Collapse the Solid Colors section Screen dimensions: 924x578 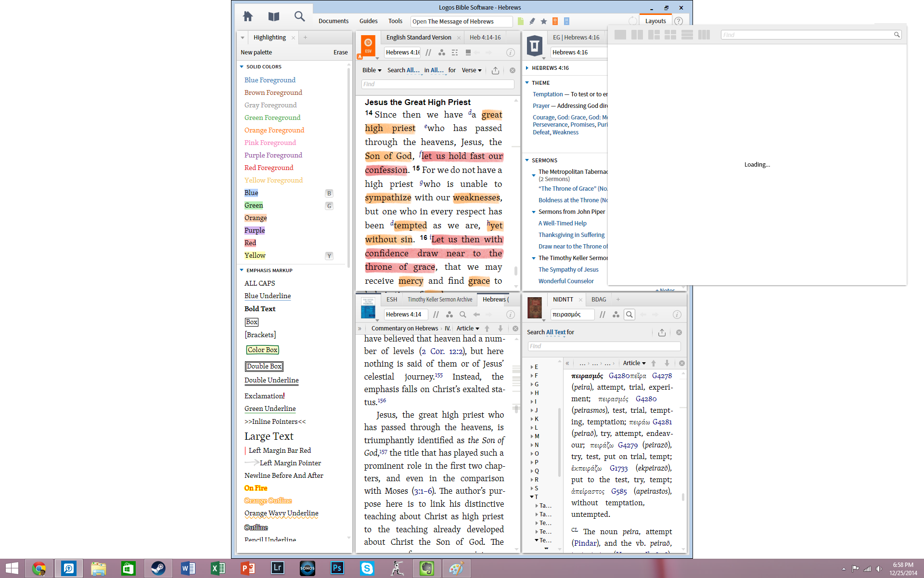242,67
